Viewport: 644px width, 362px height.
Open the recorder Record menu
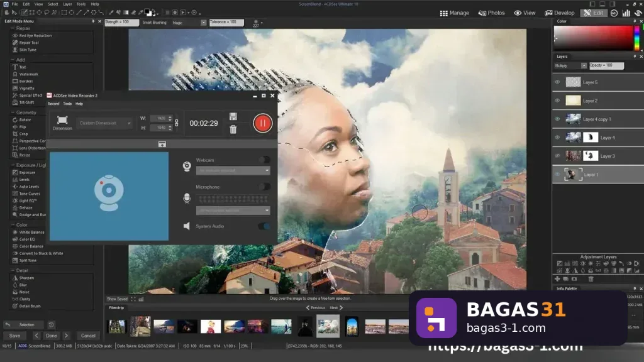(53, 104)
